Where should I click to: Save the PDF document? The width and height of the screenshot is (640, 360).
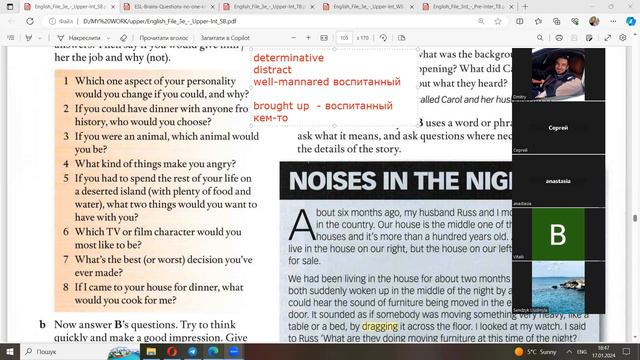pos(574,38)
